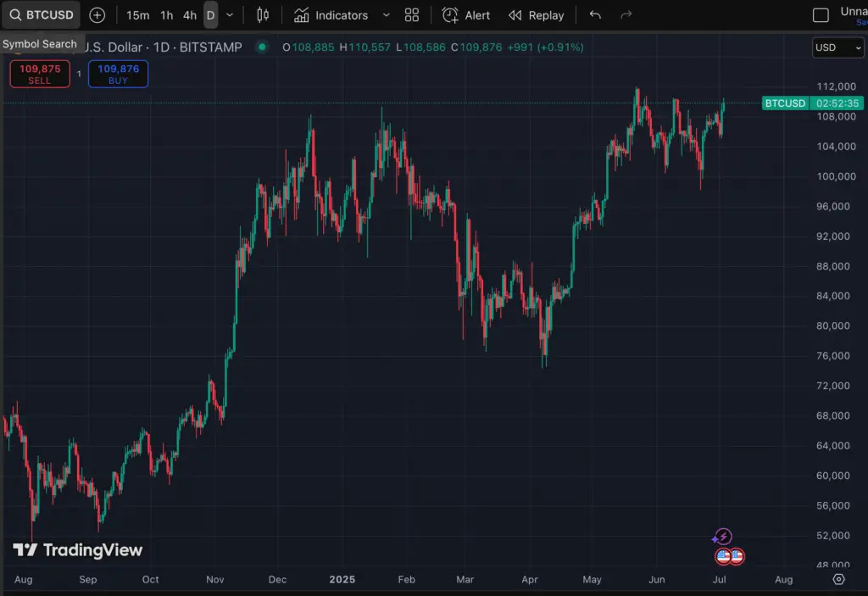Viewport: 868px width, 596px height.
Task: Open the USD currency dropdown
Action: point(837,47)
